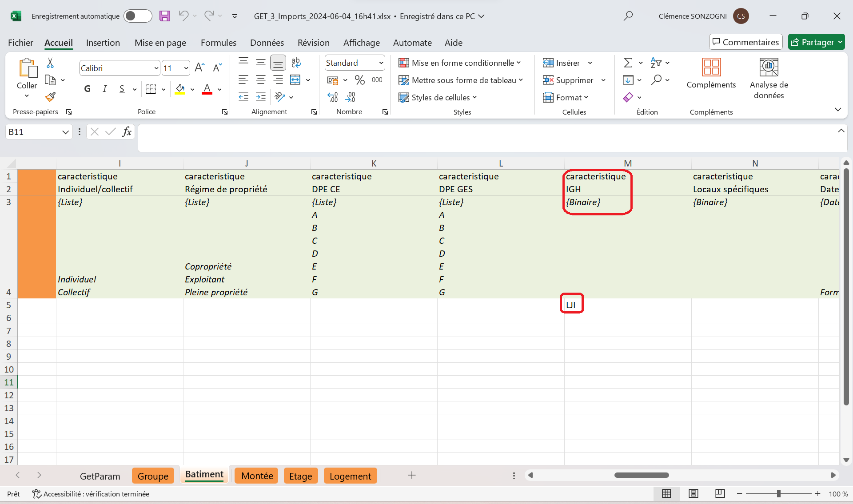Image resolution: width=853 pixels, height=504 pixels.
Task: Click the Commentaires button
Action: pos(745,42)
